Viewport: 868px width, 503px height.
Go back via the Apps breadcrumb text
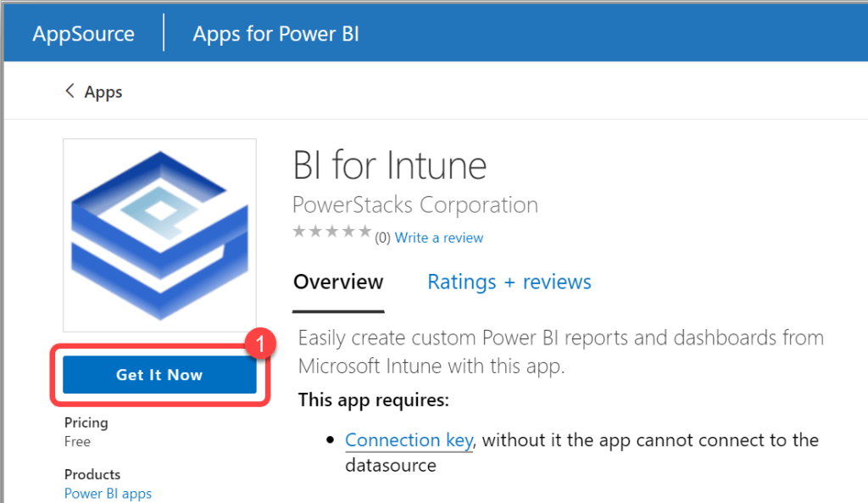pos(103,92)
